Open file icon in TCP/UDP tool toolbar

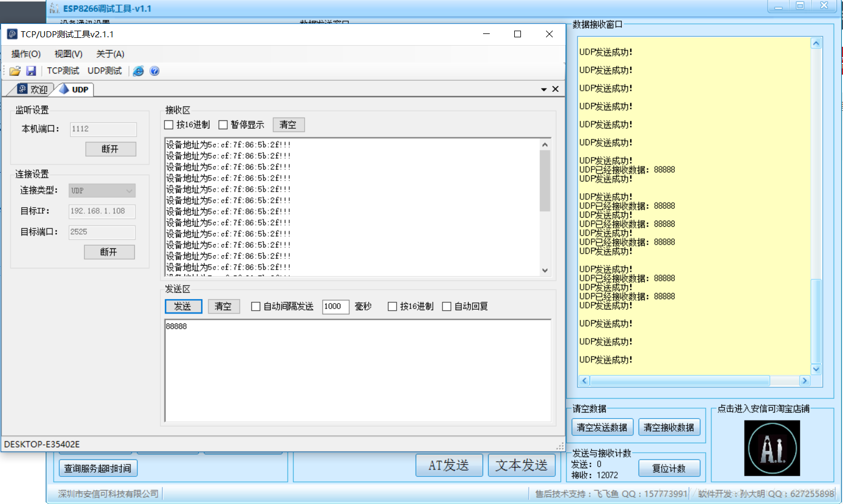pyautogui.click(x=15, y=71)
